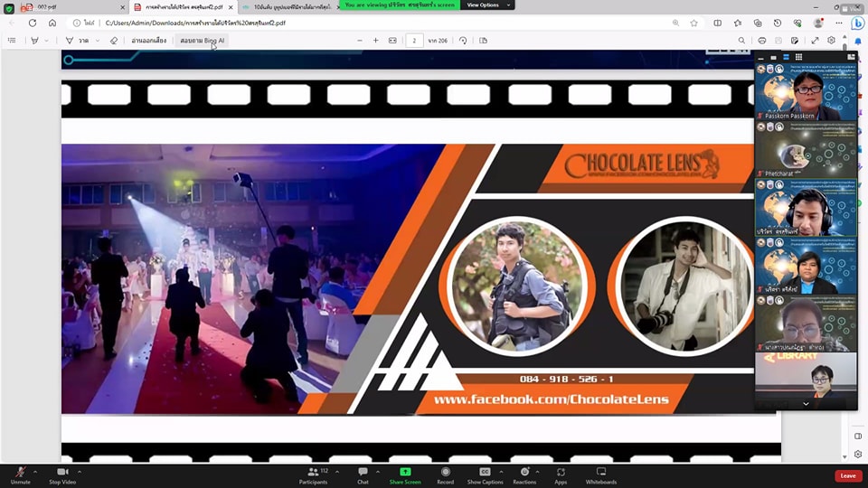Image resolution: width=868 pixels, height=488 pixels.
Task: Click red Leave meeting button
Action: tap(847, 476)
